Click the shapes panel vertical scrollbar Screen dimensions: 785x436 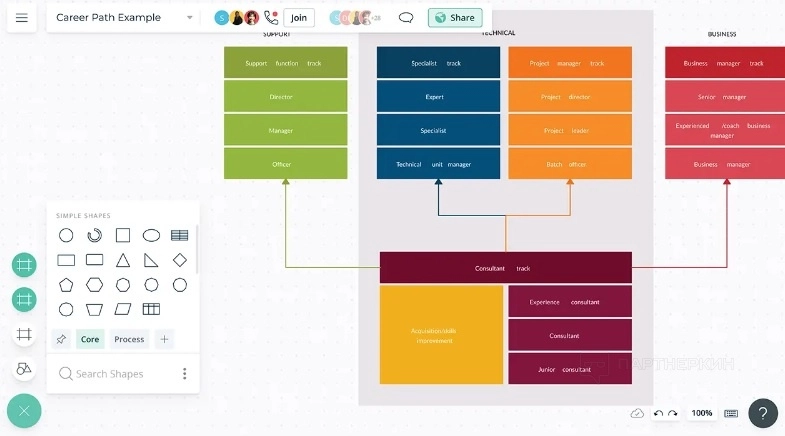coord(197,249)
